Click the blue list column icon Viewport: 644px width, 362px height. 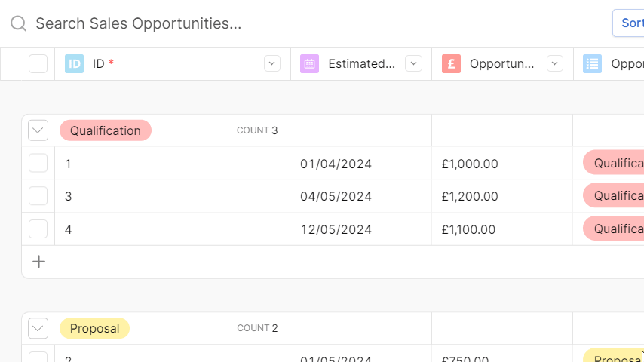592,63
